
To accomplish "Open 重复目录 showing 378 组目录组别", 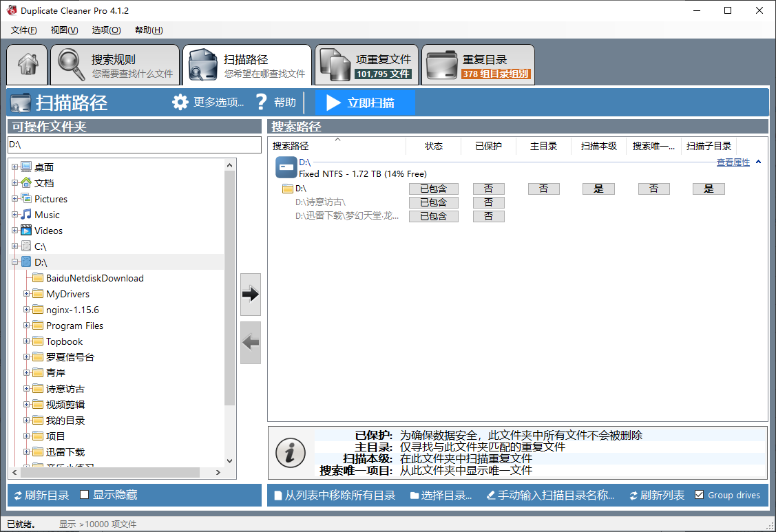I will [x=477, y=64].
